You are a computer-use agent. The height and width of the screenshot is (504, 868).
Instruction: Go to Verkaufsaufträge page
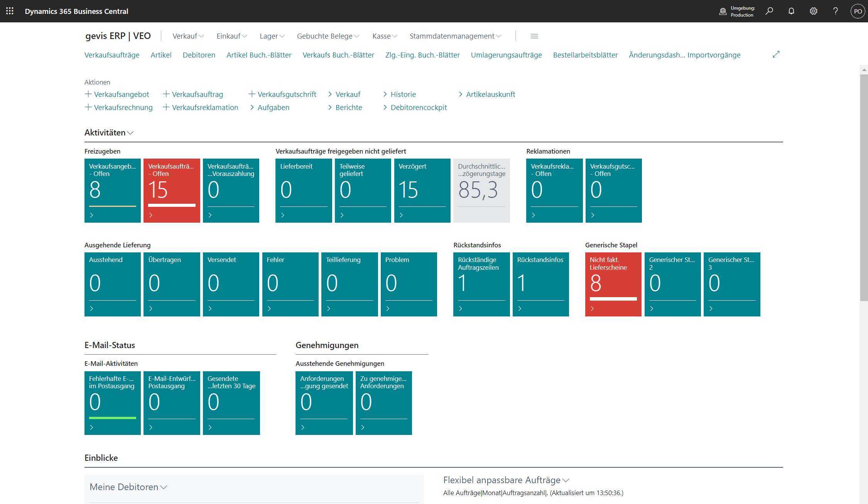point(112,55)
